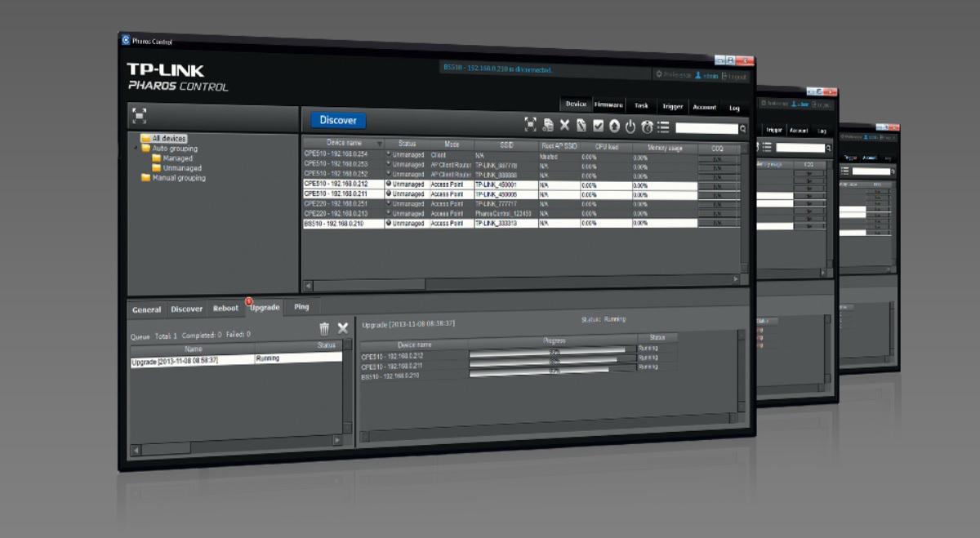Viewport: 980px width, 538px height.
Task: Click the blue Discover button
Action: pos(338,120)
